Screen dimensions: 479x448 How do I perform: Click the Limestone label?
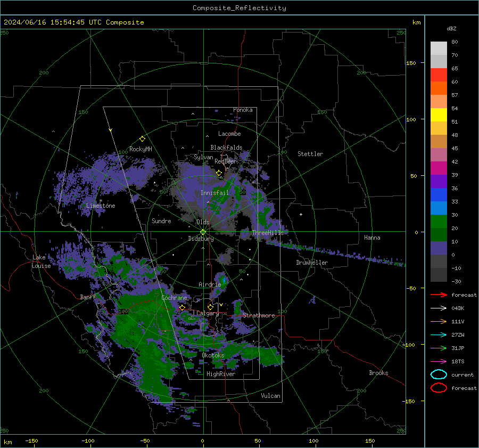point(101,206)
